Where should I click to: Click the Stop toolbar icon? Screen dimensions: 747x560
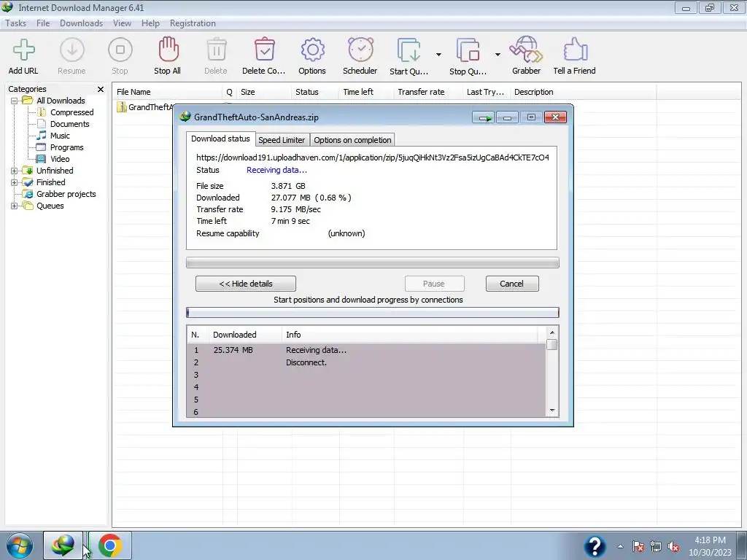pos(120,50)
